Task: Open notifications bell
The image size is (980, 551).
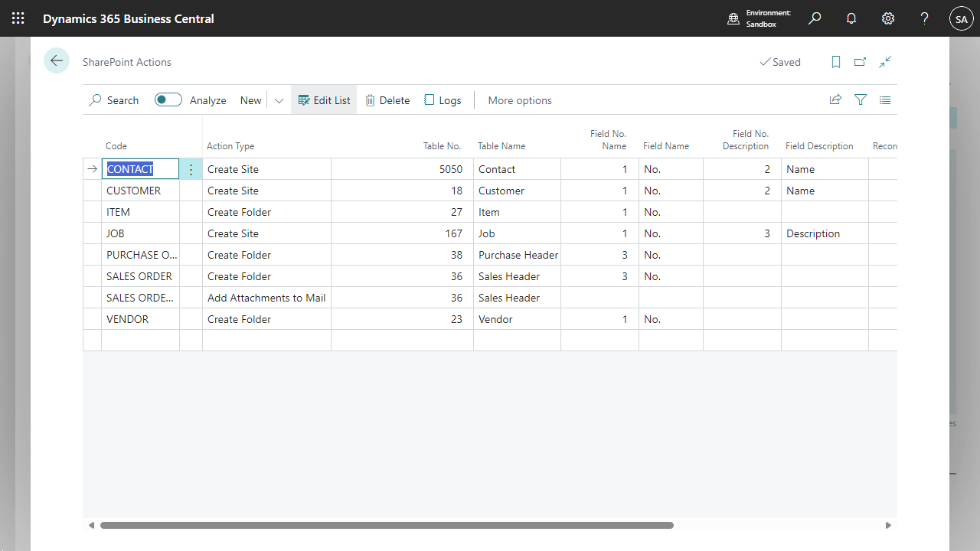Action: coord(851,18)
